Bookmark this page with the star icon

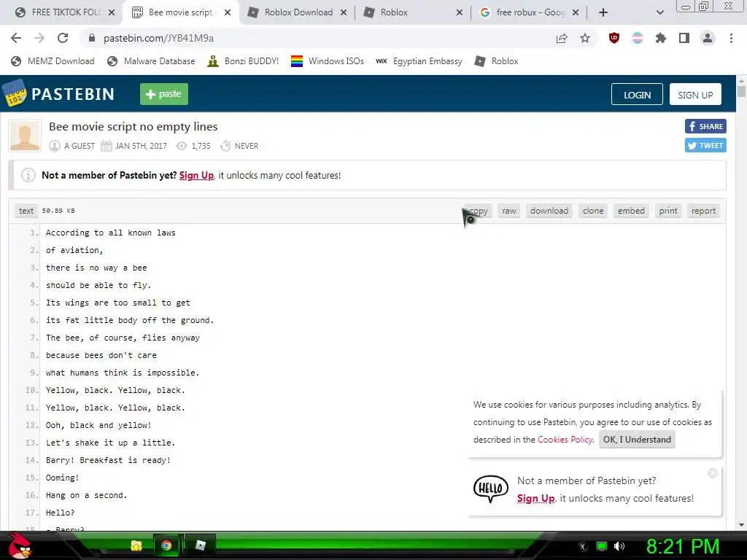[585, 38]
